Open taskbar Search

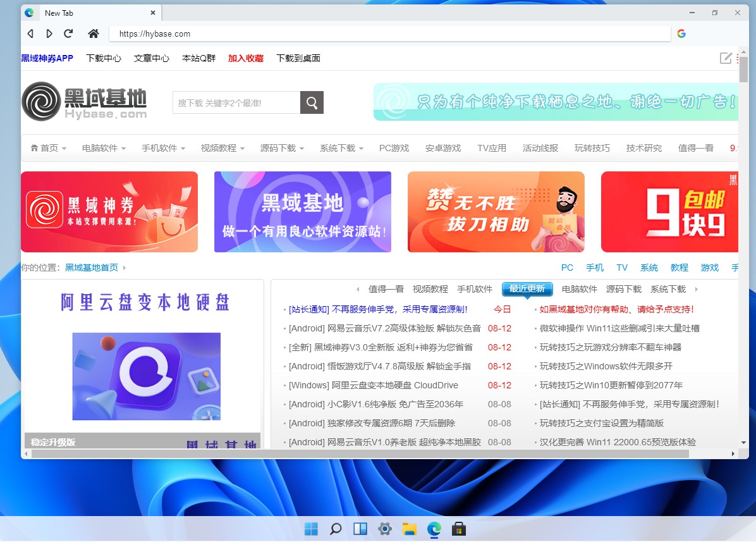[x=336, y=529]
